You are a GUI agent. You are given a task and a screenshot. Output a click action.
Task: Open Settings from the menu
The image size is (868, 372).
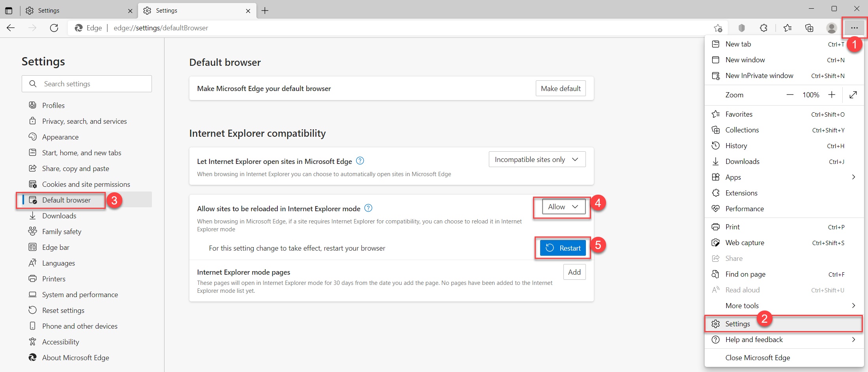(784, 324)
